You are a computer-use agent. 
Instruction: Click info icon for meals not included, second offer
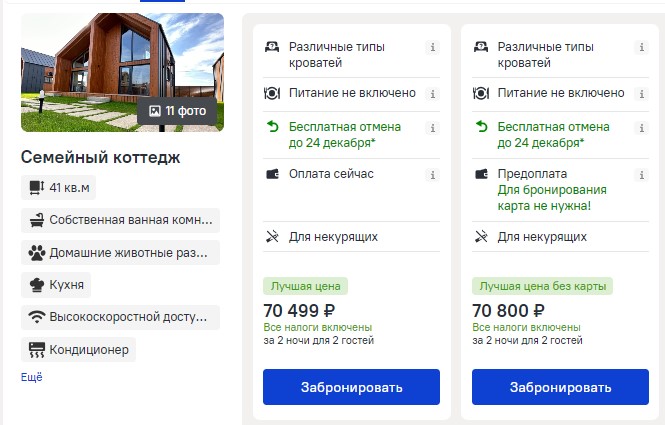tap(641, 93)
